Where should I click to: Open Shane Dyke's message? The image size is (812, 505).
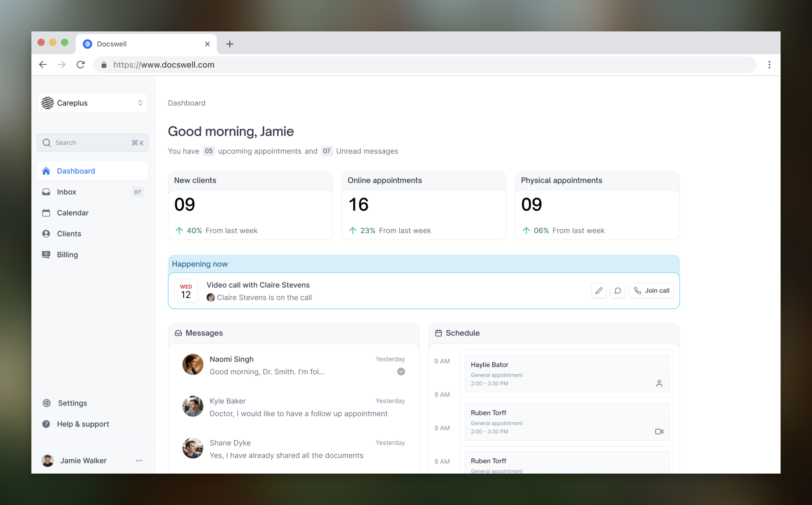point(294,449)
